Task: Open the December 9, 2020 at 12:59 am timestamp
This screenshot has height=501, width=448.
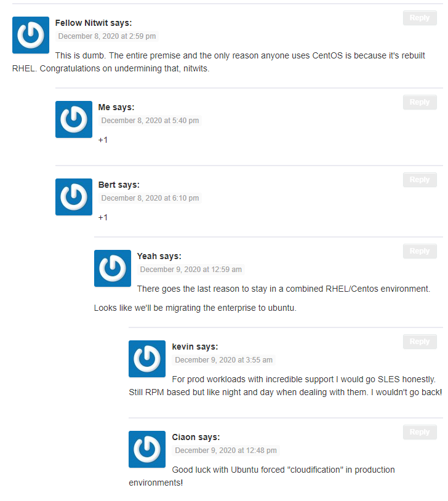Action: tap(191, 270)
